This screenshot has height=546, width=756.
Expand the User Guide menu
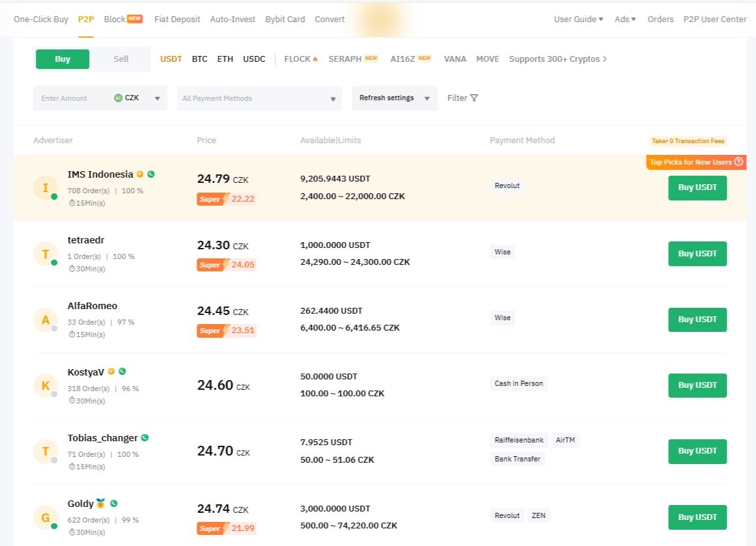[x=579, y=20]
